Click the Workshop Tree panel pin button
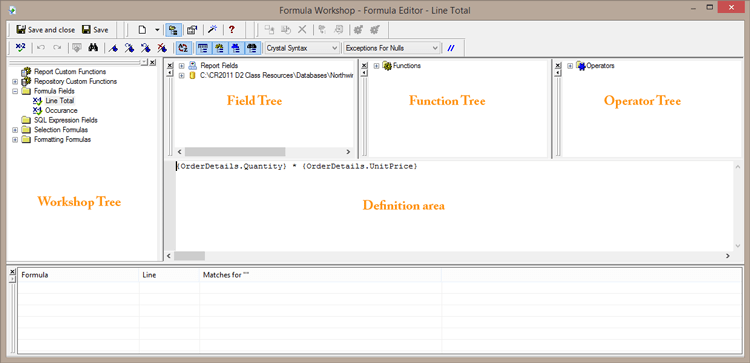750x363 pixels. point(144,63)
